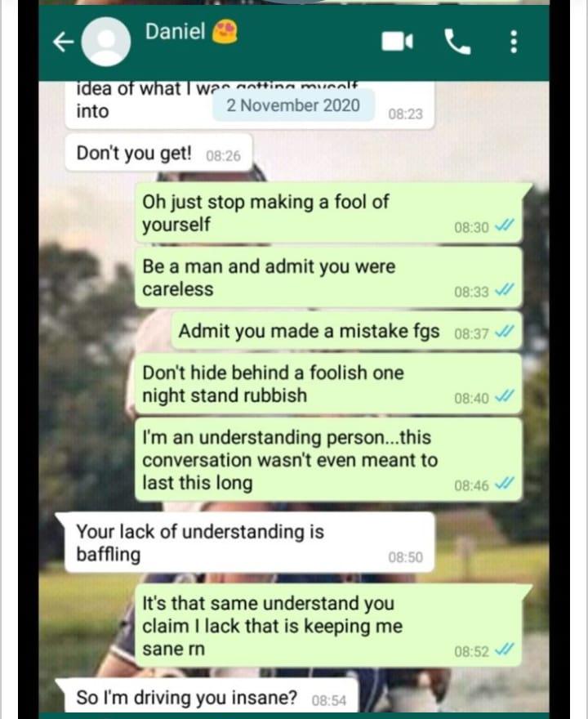588x719 pixels.
Task: Select the partially hidden "idea of what I was" message
Action: pos(250,105)
